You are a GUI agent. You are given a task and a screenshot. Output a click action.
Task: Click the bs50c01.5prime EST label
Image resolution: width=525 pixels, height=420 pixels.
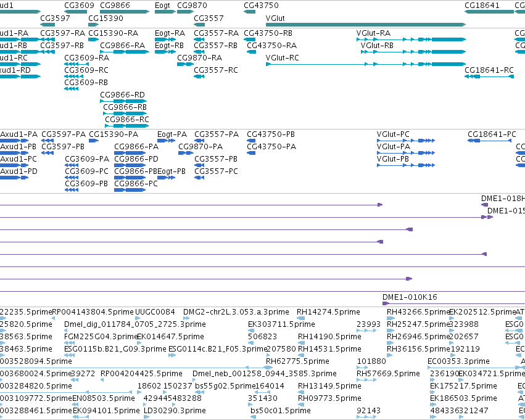tap(281, 411)
